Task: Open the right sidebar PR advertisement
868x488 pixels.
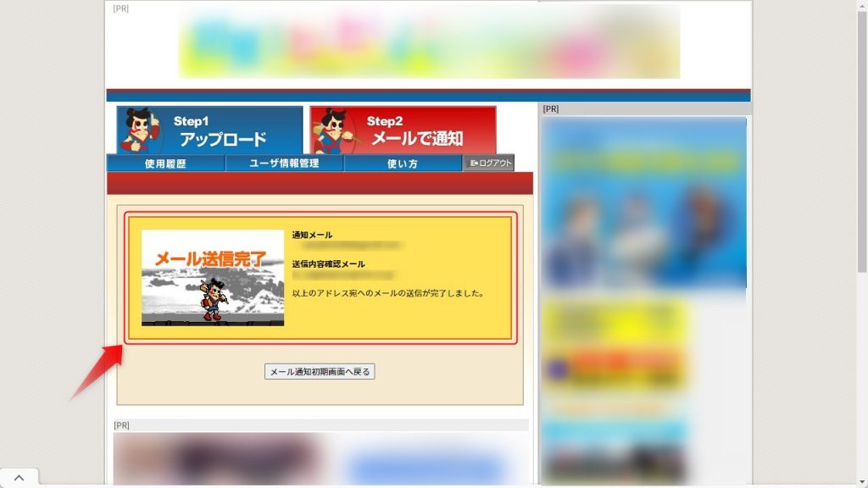Action: [643, 202]
